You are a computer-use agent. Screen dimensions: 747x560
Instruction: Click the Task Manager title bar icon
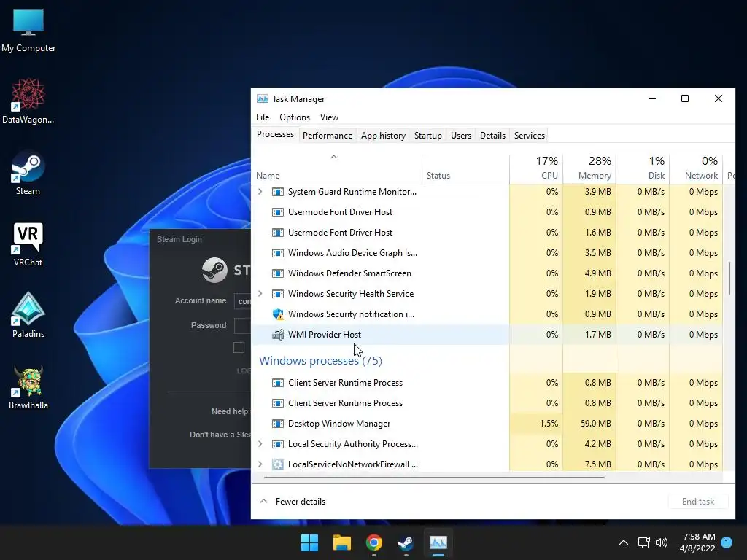tap(262, 98)
